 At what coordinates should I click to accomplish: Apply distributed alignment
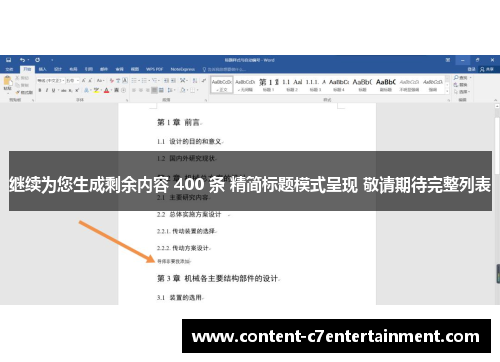pos(161,90)
